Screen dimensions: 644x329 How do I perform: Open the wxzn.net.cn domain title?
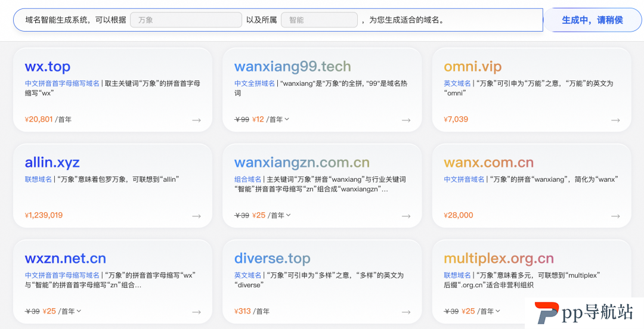tap(66, 259)
